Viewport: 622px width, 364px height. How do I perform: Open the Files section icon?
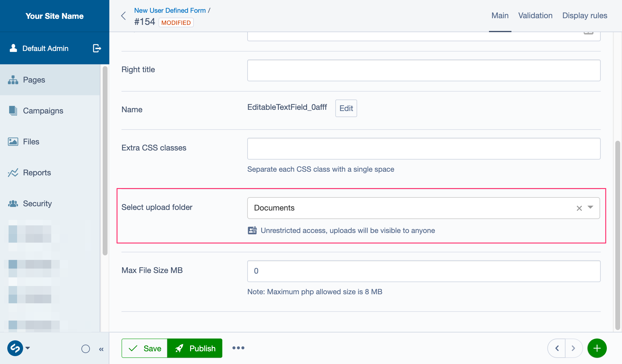click(13, 142)
